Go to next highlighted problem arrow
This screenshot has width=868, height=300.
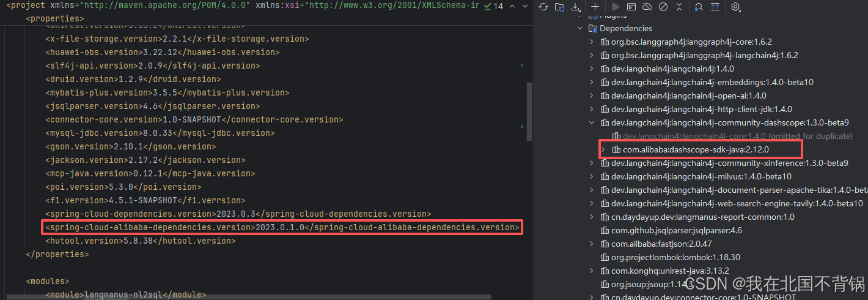525,6
